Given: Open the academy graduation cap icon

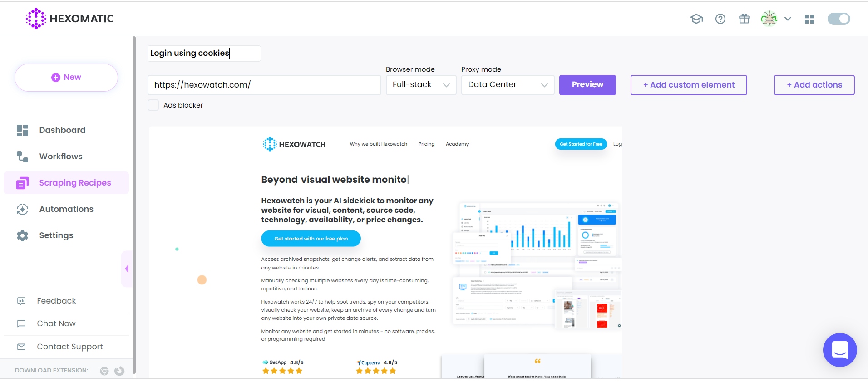Looking at the screenshot, I should [x=696, y=19].
